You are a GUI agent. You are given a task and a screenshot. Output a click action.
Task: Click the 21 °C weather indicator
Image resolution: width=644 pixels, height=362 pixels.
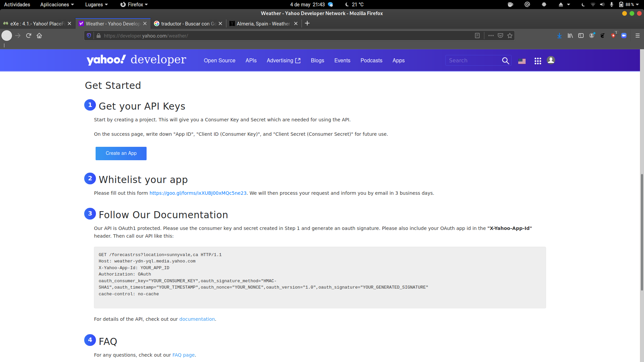(355, 5)
